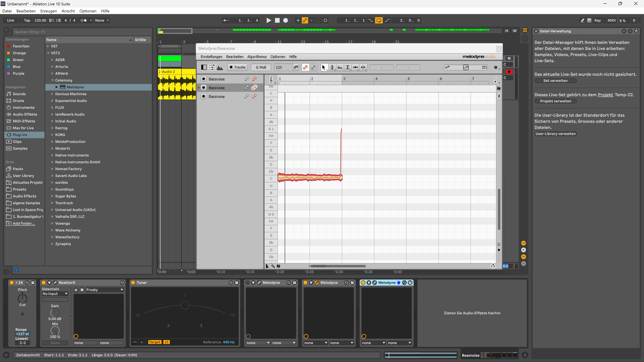Switch to Melodyne's note editing blob mode
644x362 pixels.
pos(305,67)
